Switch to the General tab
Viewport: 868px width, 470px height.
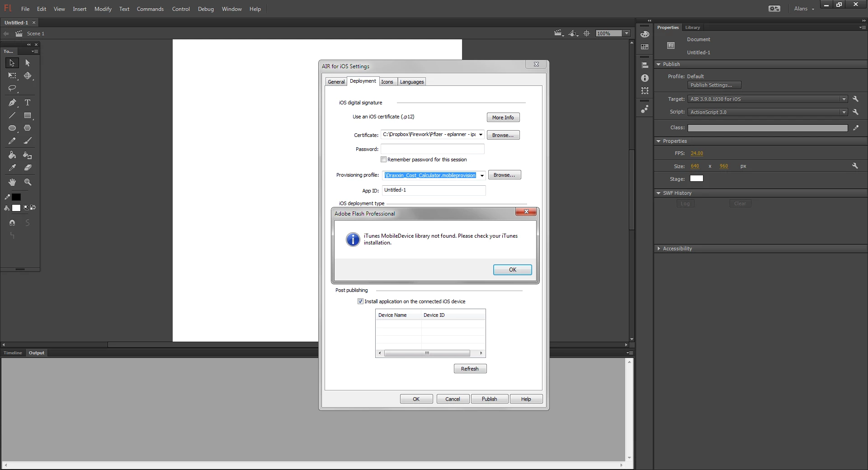tap(336, 82)
